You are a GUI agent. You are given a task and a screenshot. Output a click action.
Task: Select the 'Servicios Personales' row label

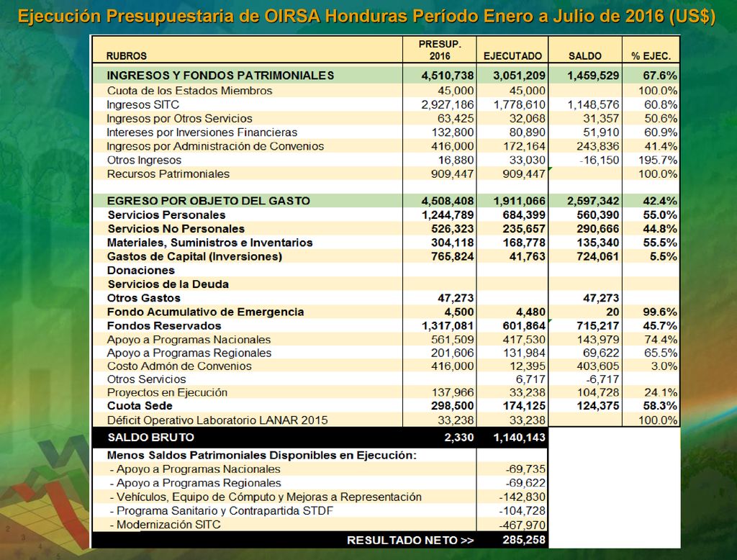[166, 215]
